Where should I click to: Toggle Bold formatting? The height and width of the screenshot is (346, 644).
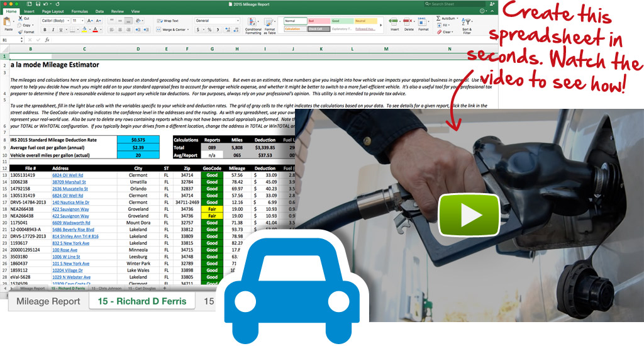(45, 30)
